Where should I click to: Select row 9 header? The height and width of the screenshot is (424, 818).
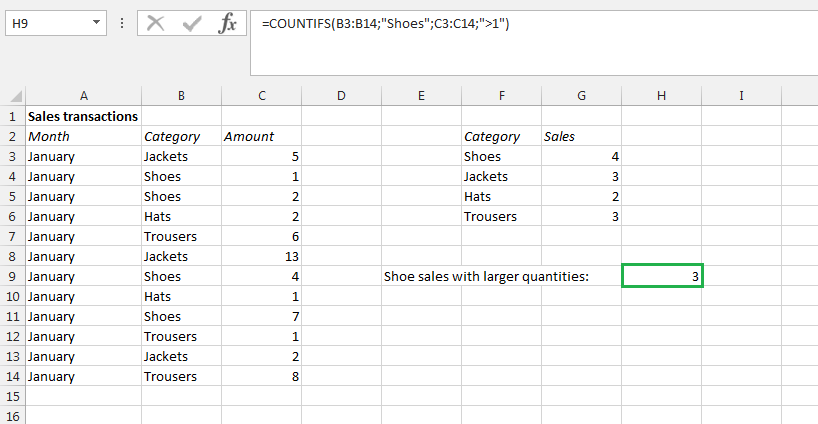pos(13,276)
